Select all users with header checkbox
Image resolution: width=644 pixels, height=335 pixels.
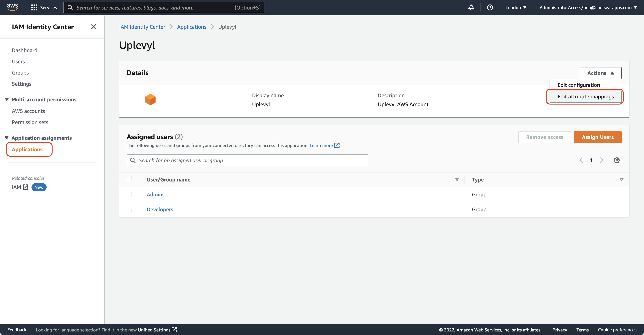coord(129,179)
